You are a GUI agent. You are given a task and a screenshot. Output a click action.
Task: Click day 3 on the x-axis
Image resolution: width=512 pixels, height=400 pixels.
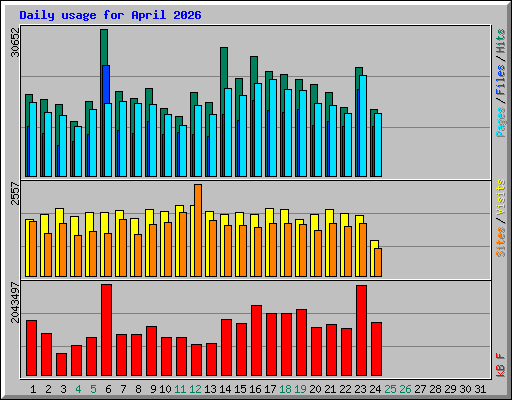tap(63, 389)
